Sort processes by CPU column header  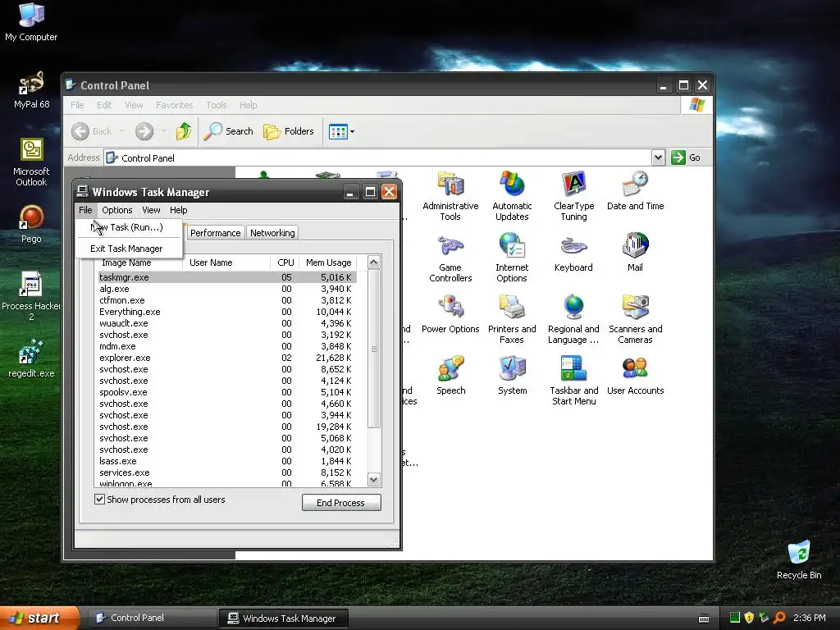[285, 262]
